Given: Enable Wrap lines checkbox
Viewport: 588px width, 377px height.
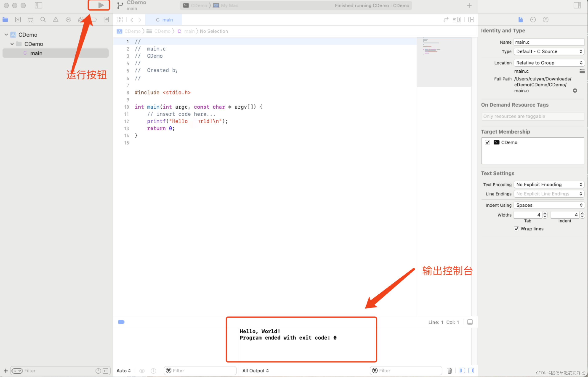Looking at the screenshot, I should (516, 229).
